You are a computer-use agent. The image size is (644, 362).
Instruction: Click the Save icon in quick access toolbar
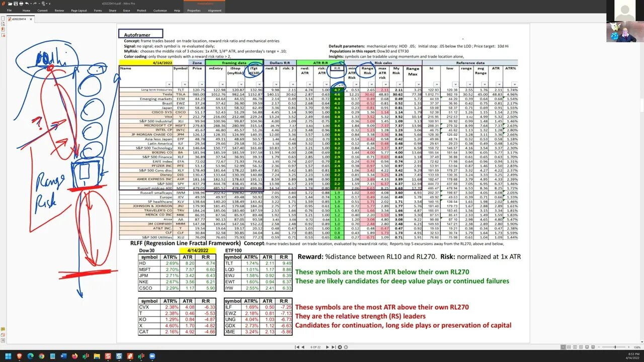[x=16, y=4]
